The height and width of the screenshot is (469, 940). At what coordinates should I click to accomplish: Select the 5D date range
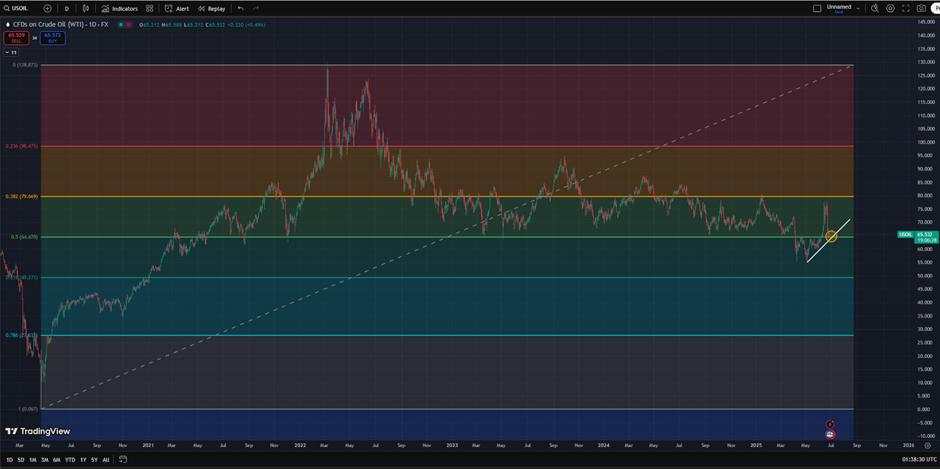(21, 460)
